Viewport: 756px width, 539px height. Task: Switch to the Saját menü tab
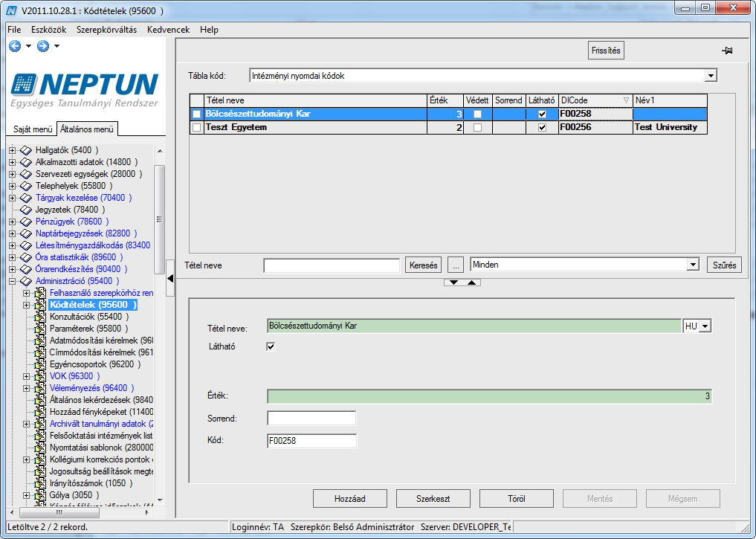click(x=33, y=129)
